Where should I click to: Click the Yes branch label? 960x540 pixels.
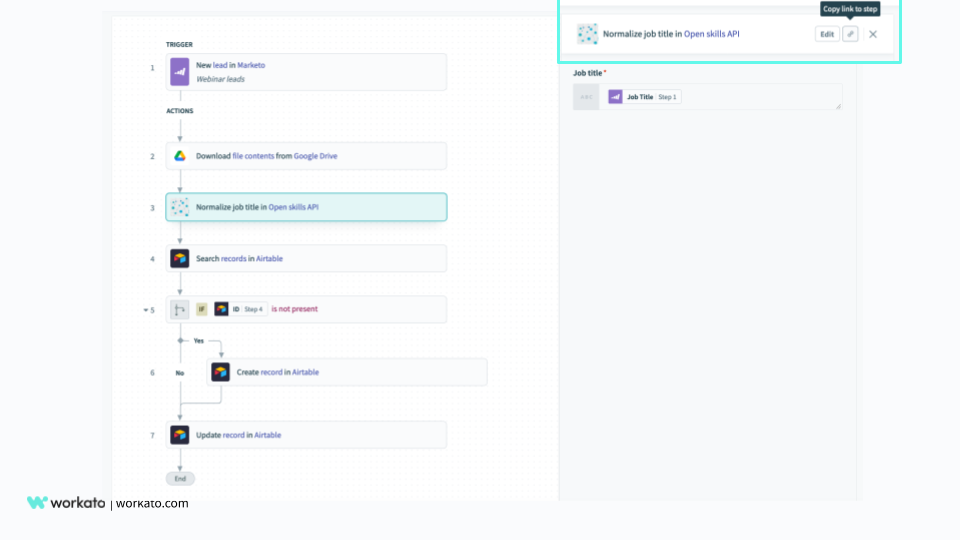tap(198, 341)
